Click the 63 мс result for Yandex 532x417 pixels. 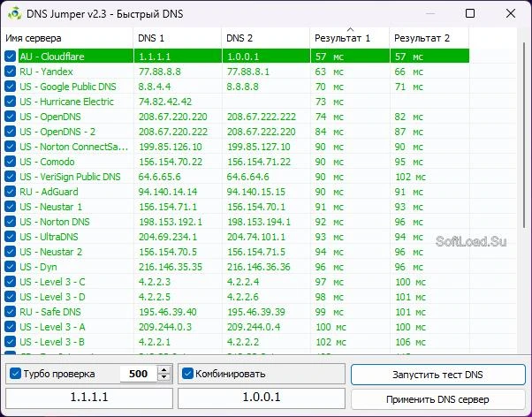click(330, 72)
